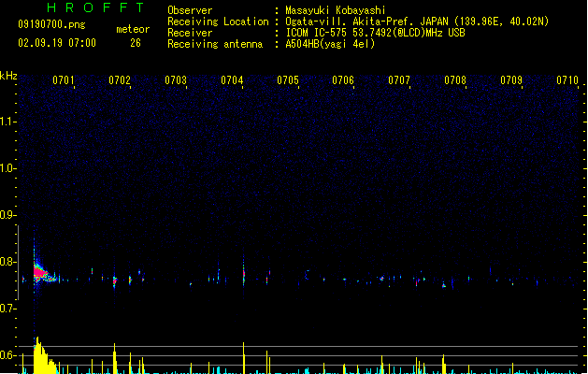588x374 pixels.
Task: Click the 0709 time marker
Action: (511, 79)
